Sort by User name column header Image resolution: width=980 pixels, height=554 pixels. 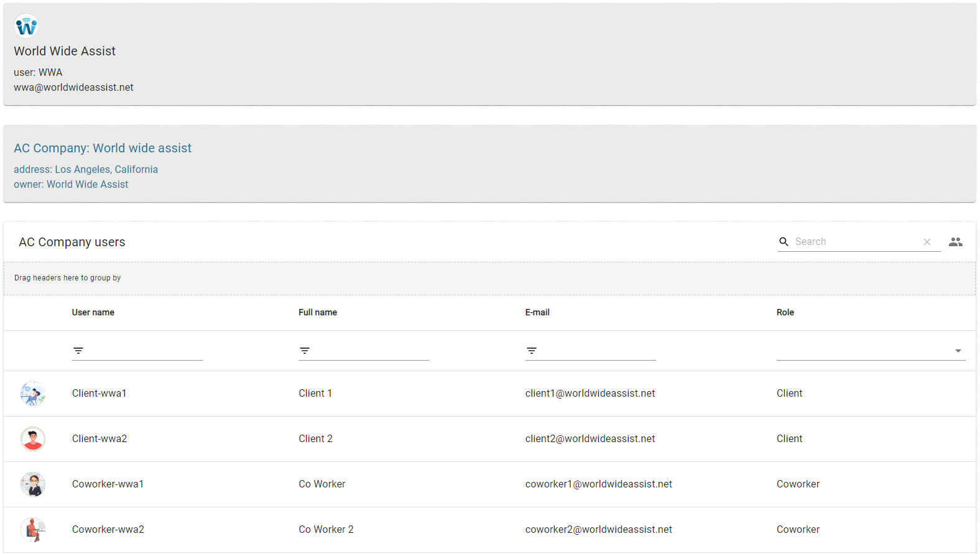pyautogui.click(x=93, y=313)
